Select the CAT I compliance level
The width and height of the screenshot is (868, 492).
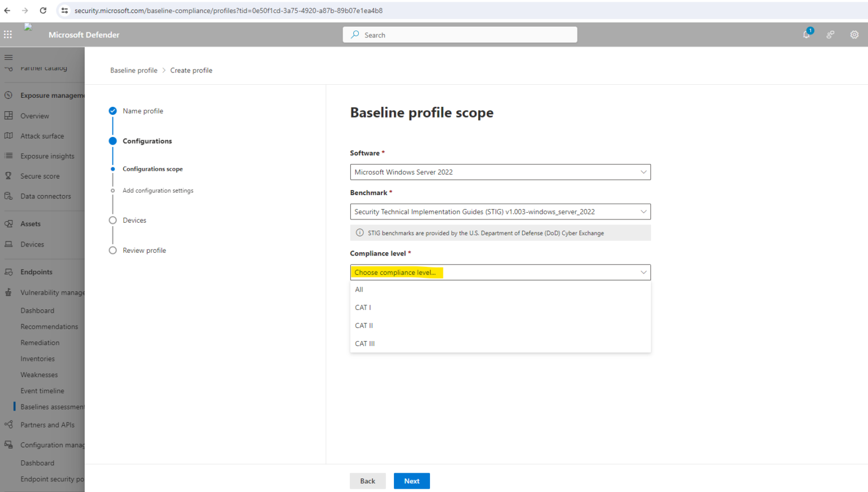pyautogui.click(x=363, y=307)
